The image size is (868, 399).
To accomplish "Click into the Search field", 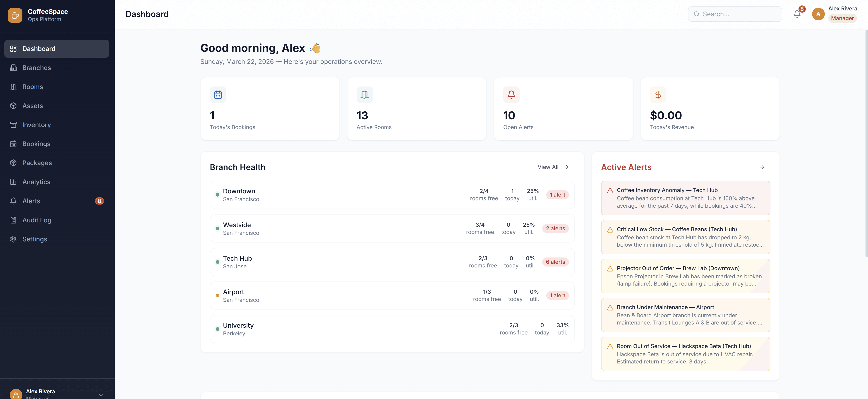I will click(735, 14).
